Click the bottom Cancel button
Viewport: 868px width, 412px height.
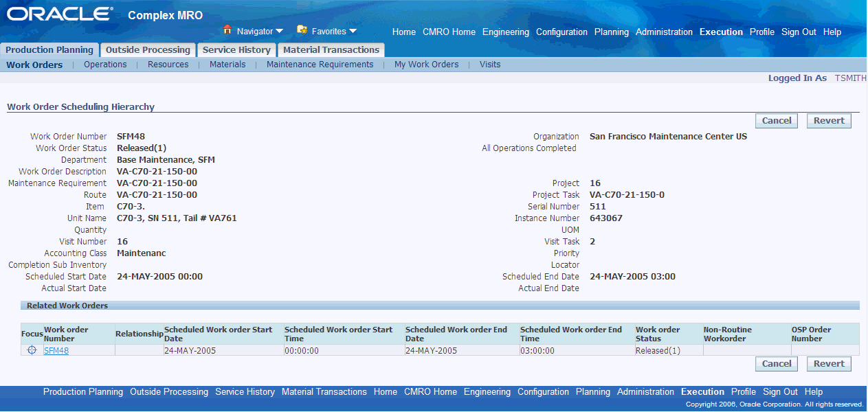[777, 364]
